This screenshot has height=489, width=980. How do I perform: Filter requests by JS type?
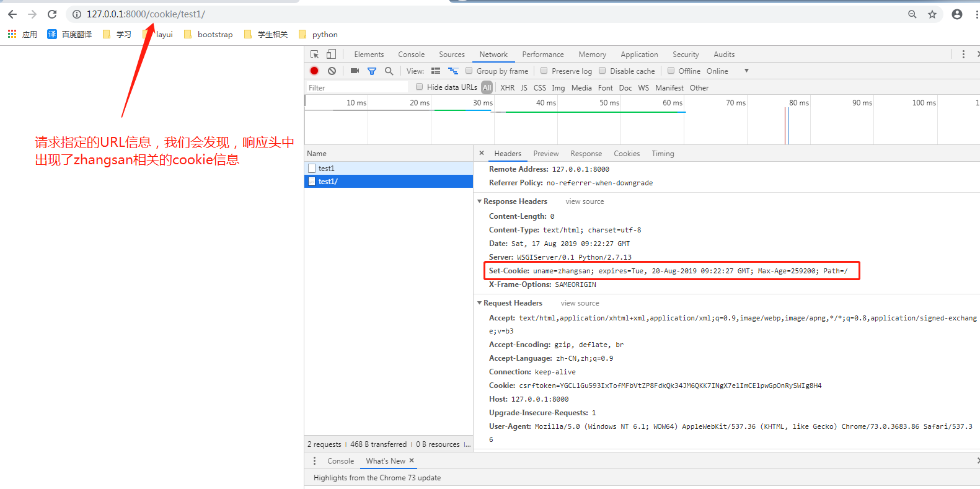[x=524, y=87]
